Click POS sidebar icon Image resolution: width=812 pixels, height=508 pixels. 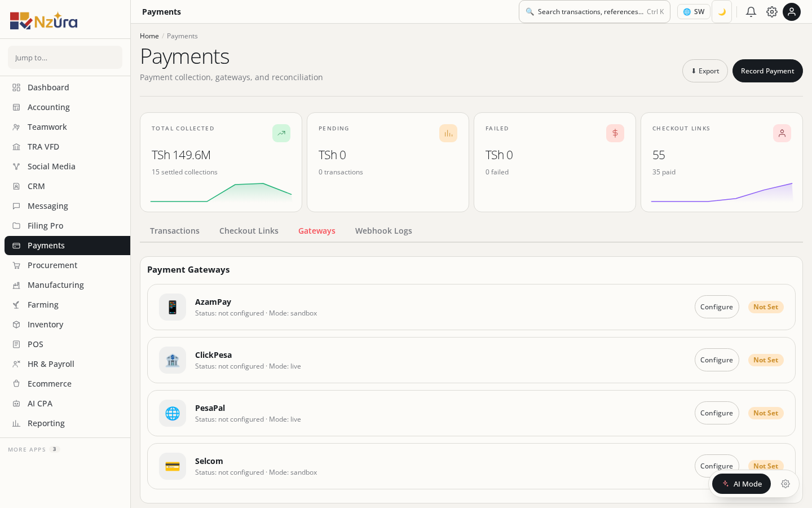coord(16,344)
